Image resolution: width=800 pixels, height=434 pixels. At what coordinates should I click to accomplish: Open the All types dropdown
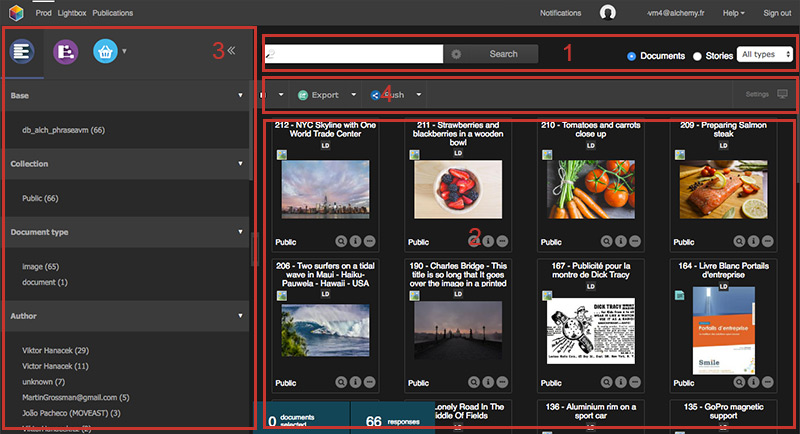pyautogui.click(x=765, y=54)
